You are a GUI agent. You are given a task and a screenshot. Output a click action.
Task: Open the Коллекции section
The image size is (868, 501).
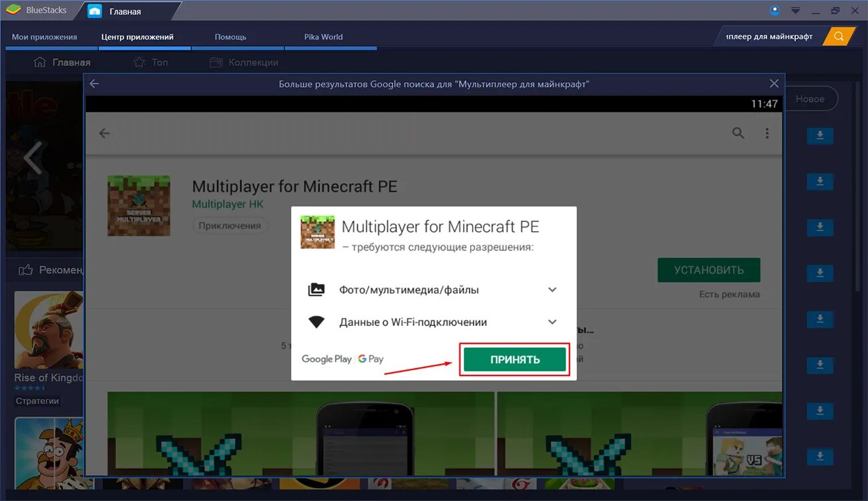click(x=243, y=62)
